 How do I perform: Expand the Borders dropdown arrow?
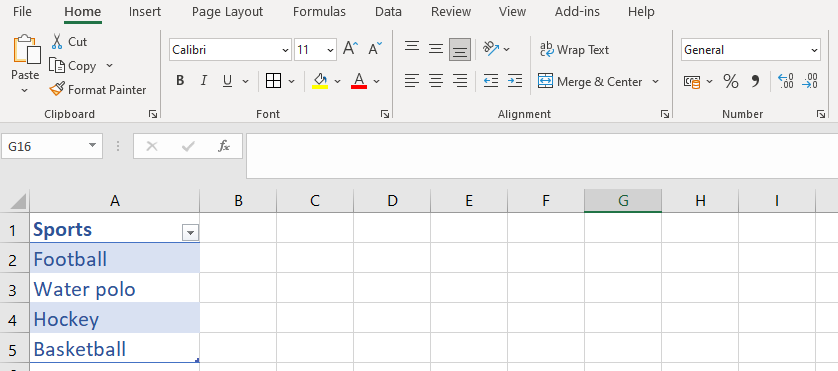pyautogui.click(x=291, y=81)
